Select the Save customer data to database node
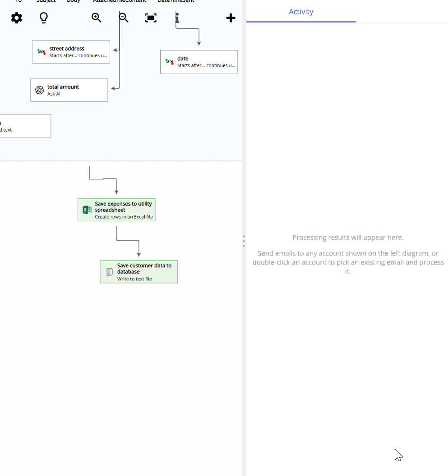Image resolution: width=448 pixels, height=476 pixels. (139, 271)
